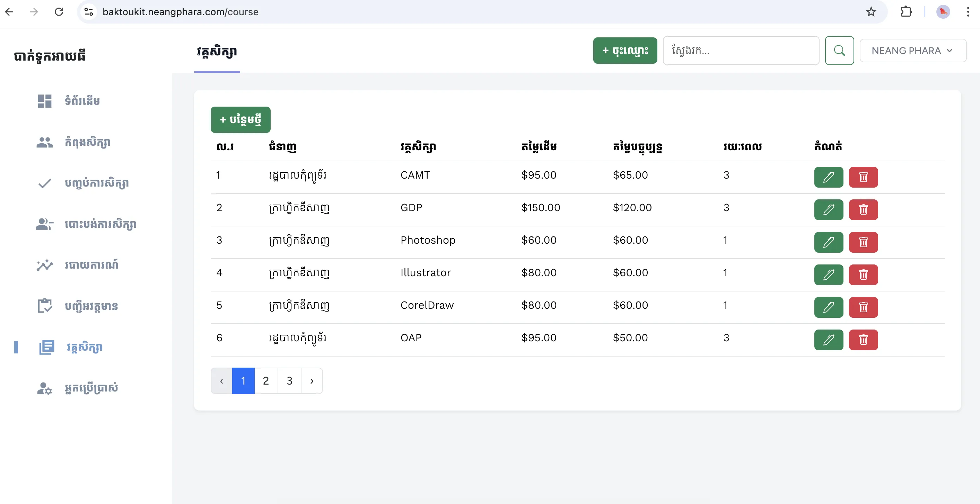The width and height of the screenshot is (980, 504).
Task: Click trash icon for Illustrator course
Action: (x=863, y=275)
